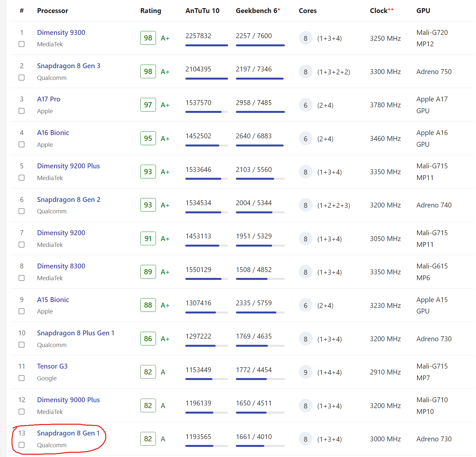
Task: Click the Geekbench progress bar for A15 Bionic
Action: pyautogui.click(x=260, y=312)
